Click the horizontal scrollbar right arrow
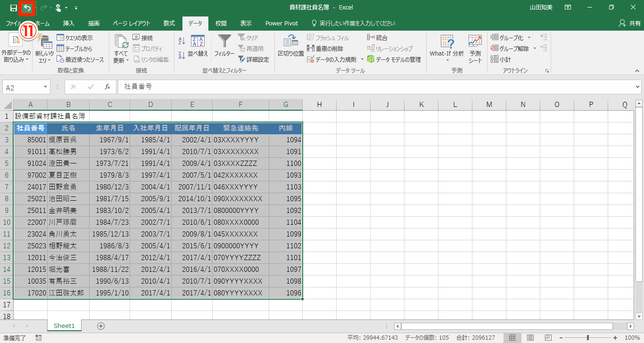The image size is (644, 343). (630, 326)
